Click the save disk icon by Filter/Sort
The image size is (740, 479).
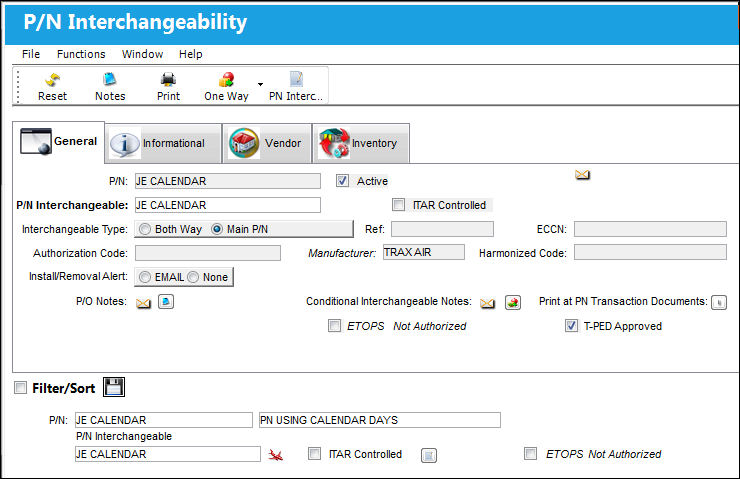(x=114, y=387)
